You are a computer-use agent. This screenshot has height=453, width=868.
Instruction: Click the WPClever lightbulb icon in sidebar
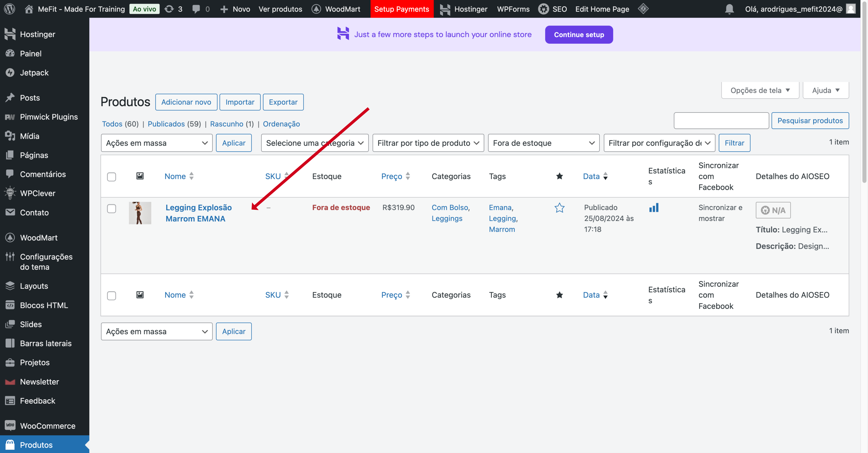10,193
